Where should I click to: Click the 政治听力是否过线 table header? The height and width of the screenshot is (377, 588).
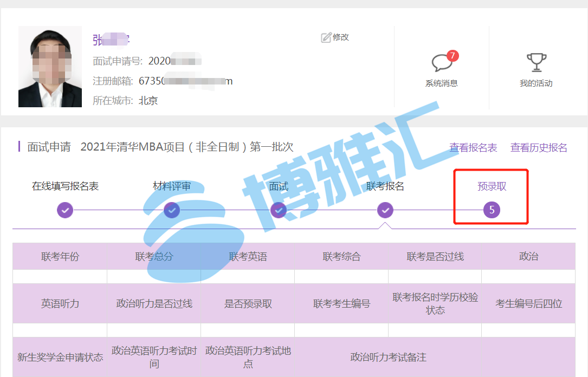pyautogui.click(x=154, y=303)
